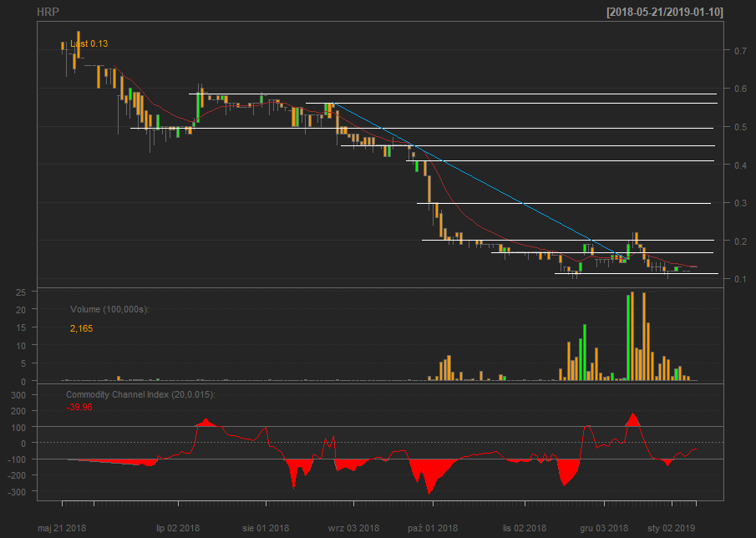Click the 'sie 01 2018' date label
Image resolution: width=756 pixels, height=538 pixels.
[x=266, y=528]
